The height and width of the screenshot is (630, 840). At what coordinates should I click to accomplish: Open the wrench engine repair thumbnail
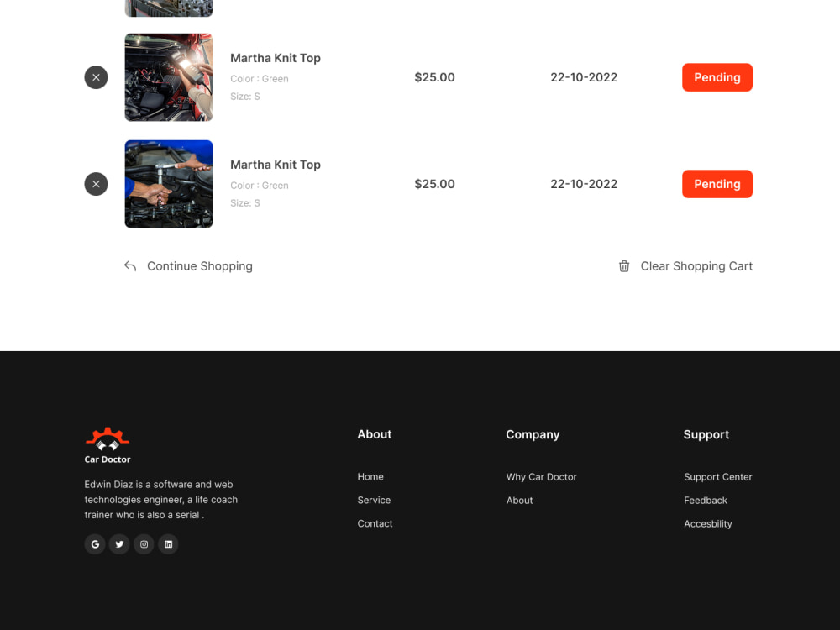click(x=169, y=184)
